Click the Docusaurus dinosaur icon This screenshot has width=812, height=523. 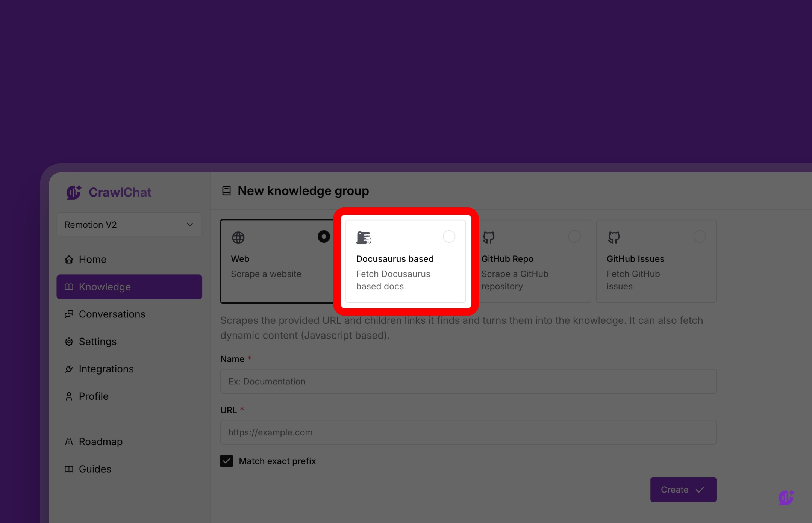click(364, 238)
